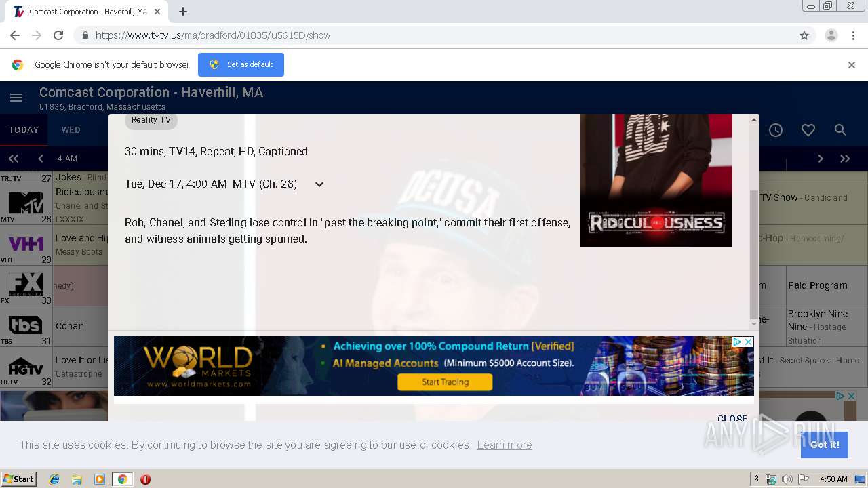
Task: Open the guide search magnifier
Action: click(840, 130)
